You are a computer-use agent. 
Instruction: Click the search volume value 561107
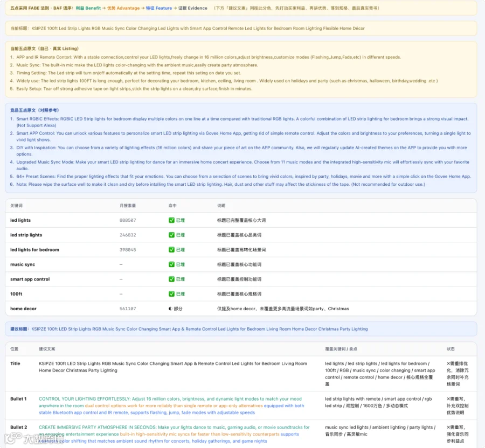click(128, 309)
